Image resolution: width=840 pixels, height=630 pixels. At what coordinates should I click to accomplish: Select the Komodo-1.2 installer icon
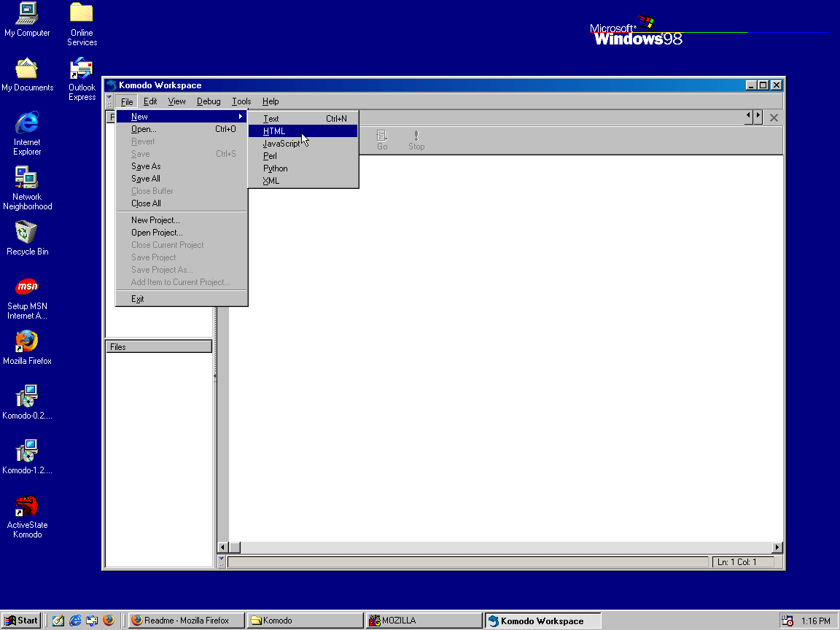tap(27, 457)
